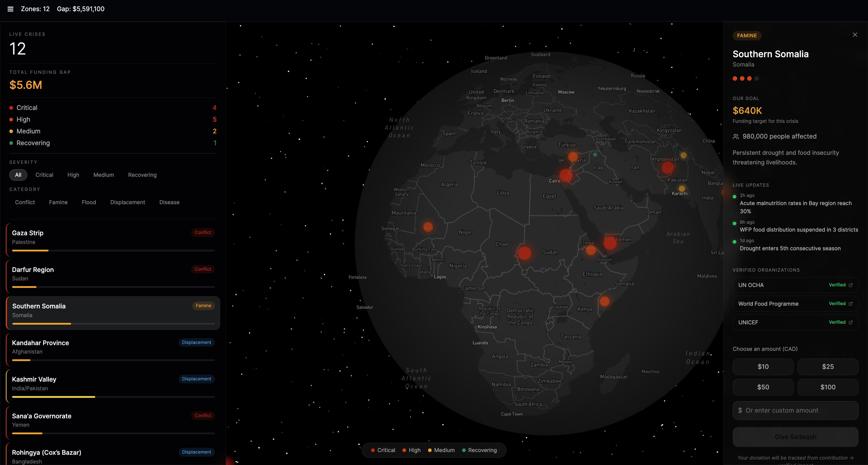Click the Somalia coast crisis marker
The image size is (868, 465).
click(x=605, y=301)
